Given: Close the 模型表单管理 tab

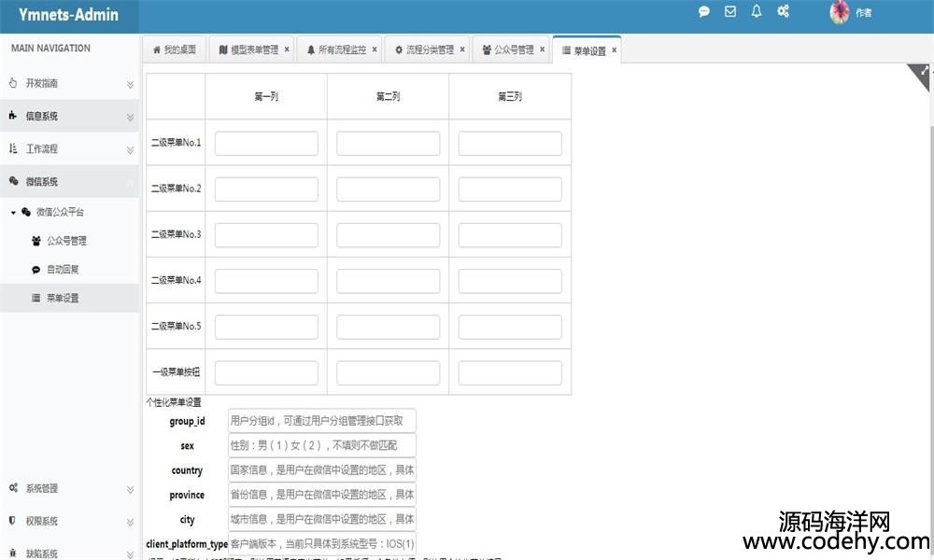Looking at the screenshot, I should point(287,49).
